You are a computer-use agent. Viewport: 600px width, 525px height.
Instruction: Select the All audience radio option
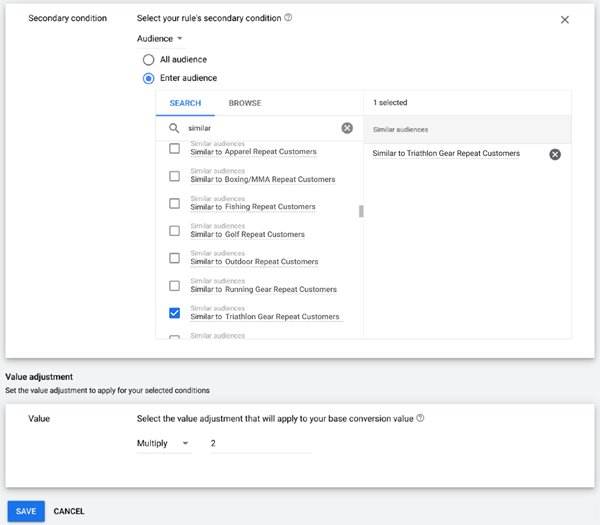coord(149,60)
